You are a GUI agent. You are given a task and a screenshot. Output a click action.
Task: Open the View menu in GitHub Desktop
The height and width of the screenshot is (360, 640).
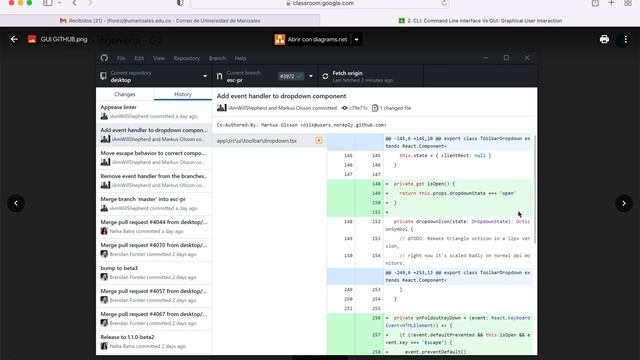pos(159,58)
